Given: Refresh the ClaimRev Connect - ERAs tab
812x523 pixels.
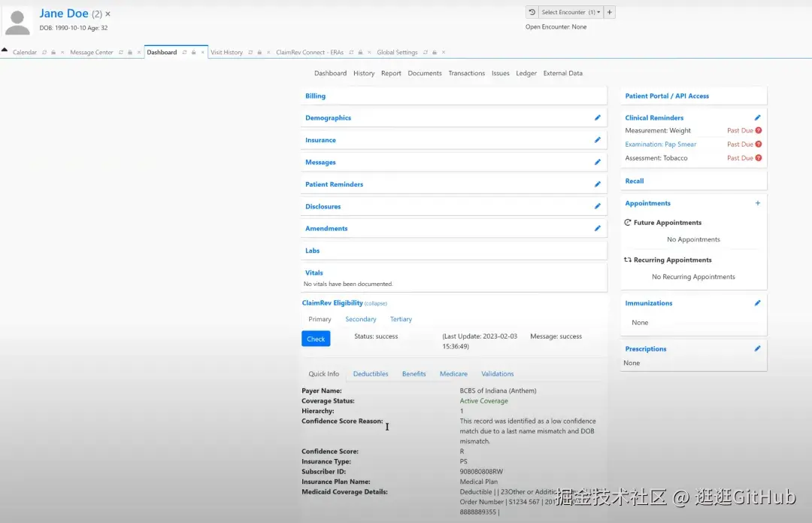Looking at the screenshot, I should pyautogui.click(x=352, y=53).
